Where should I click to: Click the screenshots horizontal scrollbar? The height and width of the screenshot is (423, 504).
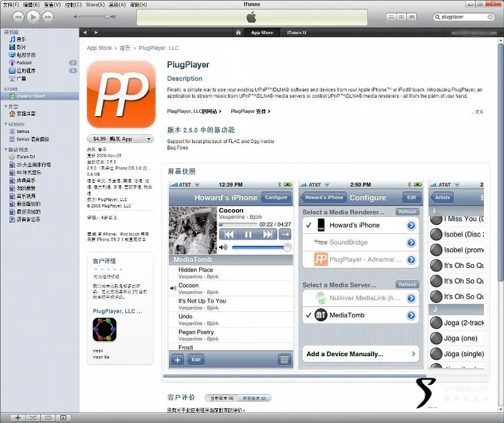294,376
